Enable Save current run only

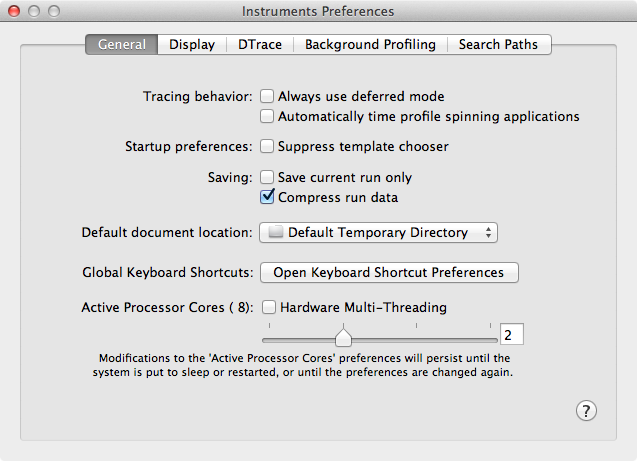pos(267,178)
